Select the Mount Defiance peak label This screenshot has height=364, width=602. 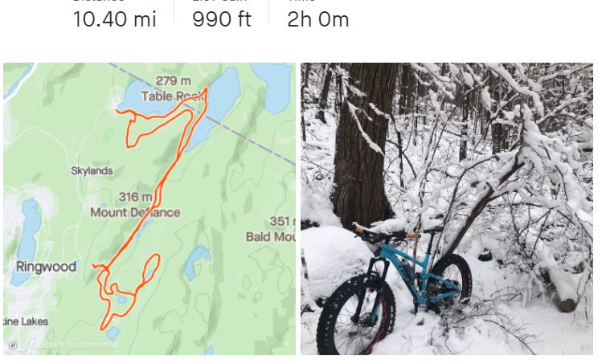click(135, 212)
